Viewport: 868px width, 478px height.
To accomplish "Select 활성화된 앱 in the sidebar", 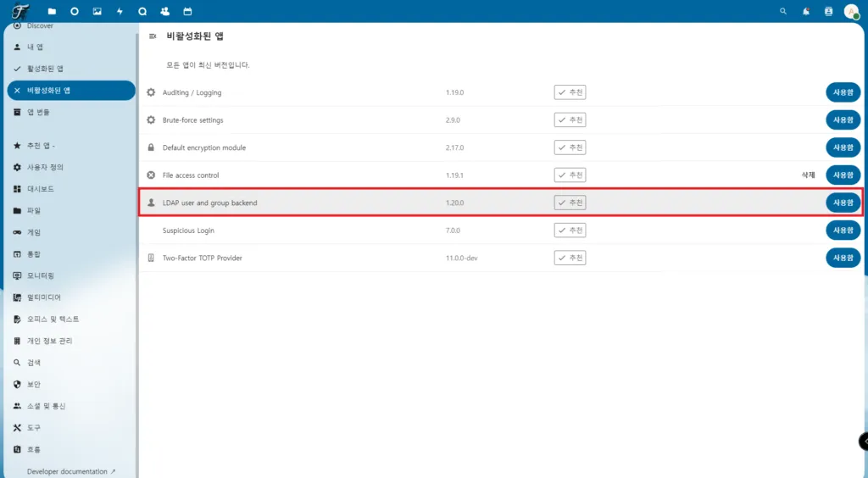I will point(71,69).
